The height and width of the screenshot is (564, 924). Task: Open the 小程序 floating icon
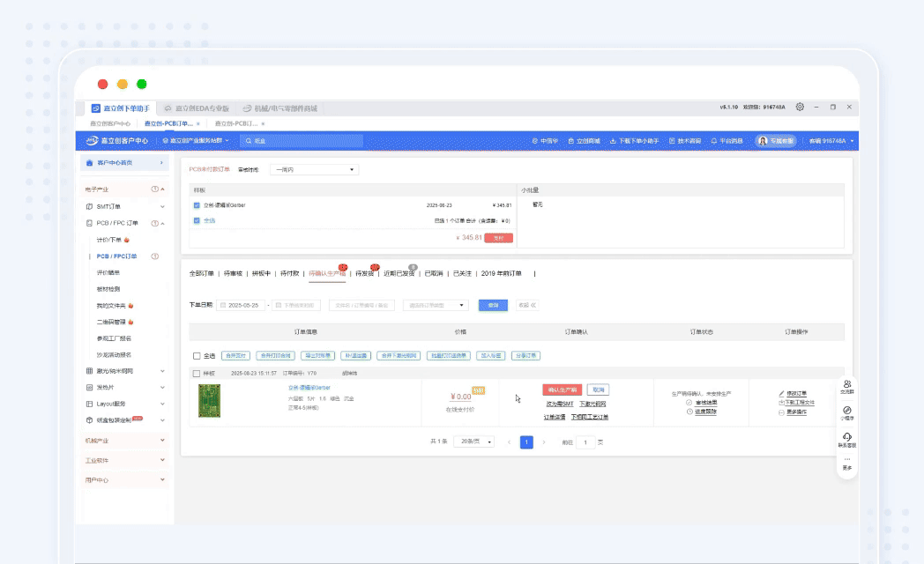click(x=846, y=411)
